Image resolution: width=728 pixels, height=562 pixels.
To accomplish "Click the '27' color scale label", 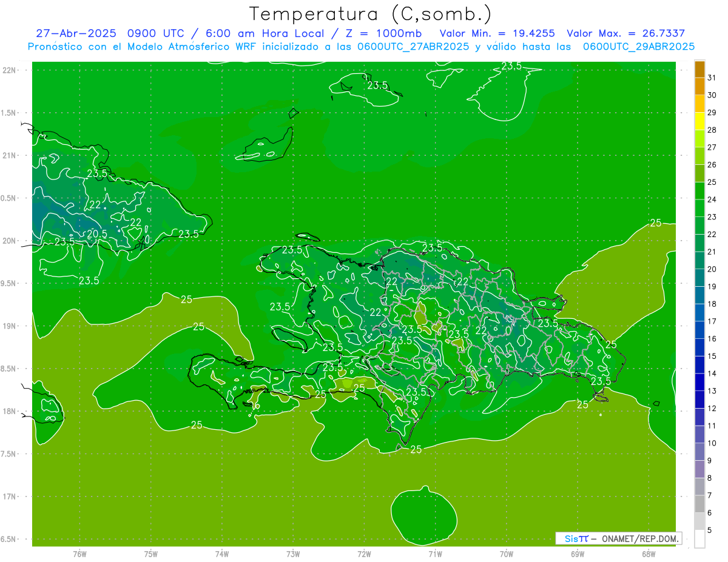I will point(712,147).
